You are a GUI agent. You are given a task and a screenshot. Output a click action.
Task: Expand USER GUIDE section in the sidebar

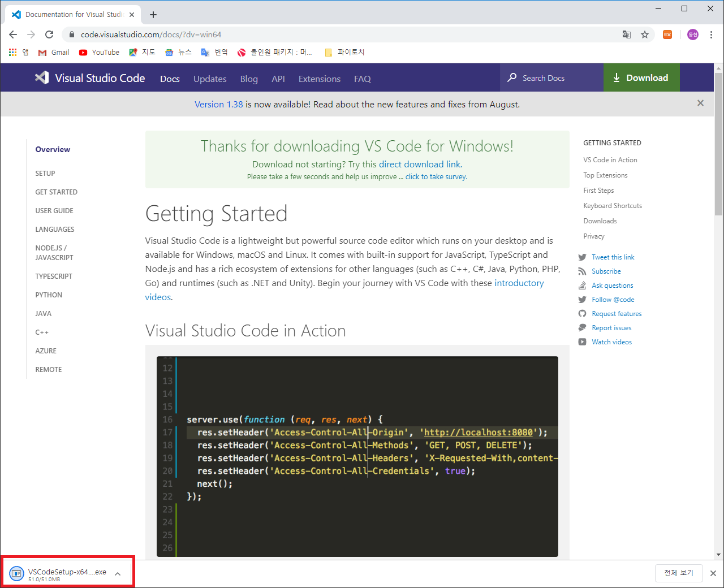pos(54,211)
